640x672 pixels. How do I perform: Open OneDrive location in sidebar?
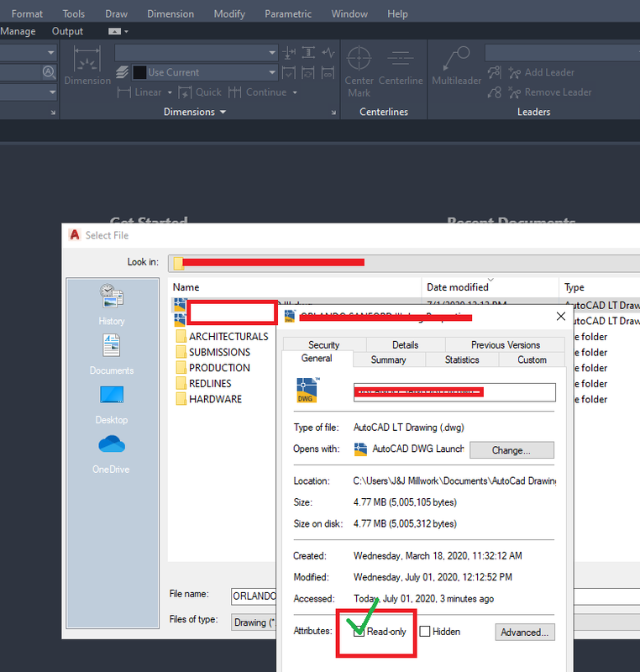(111, 452)
